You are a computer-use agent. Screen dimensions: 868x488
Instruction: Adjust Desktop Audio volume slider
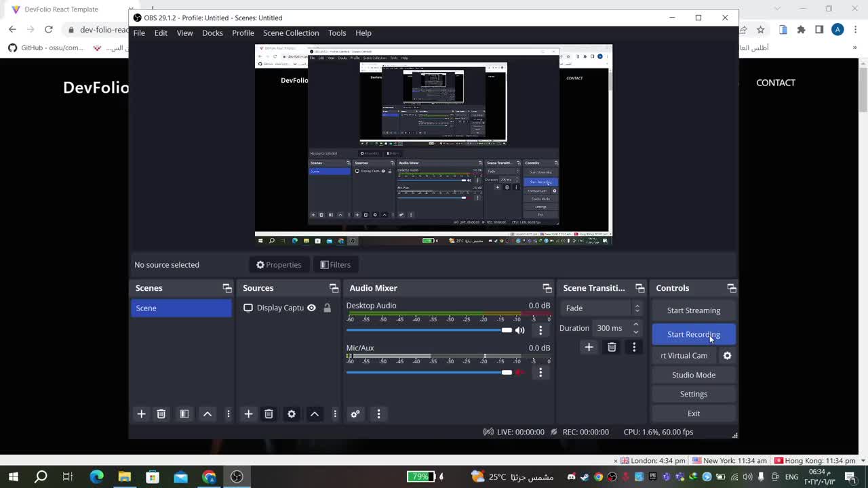(429, 330)
